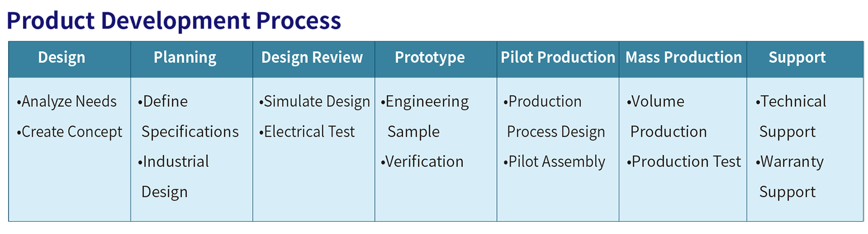Select Verification under Prototype
The height and width of the screenshot is (234, 868).
click(x=422, y=161)
